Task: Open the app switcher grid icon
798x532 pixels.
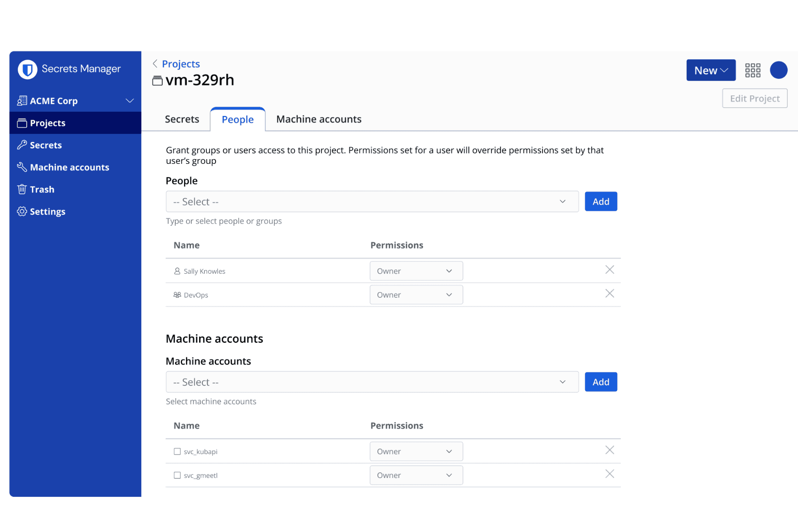Action: coord(752,70)
